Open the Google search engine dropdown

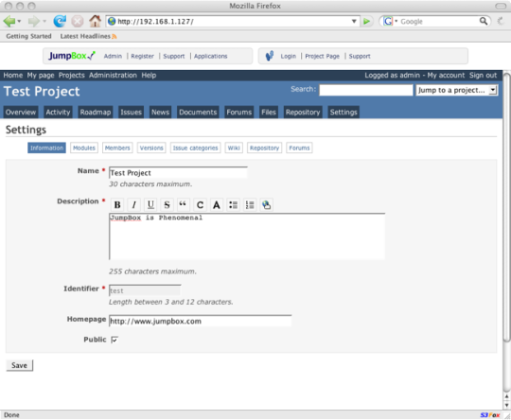coord(396,21)
